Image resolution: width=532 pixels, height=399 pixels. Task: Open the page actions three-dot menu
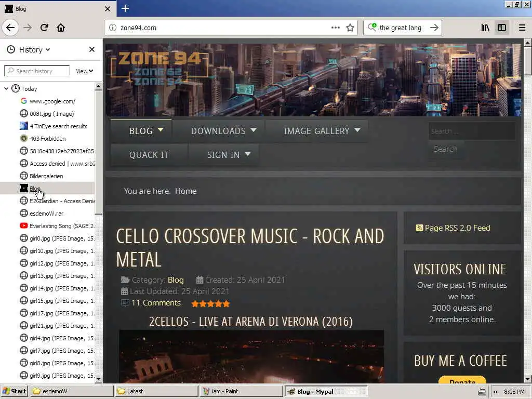pos(335,28)
